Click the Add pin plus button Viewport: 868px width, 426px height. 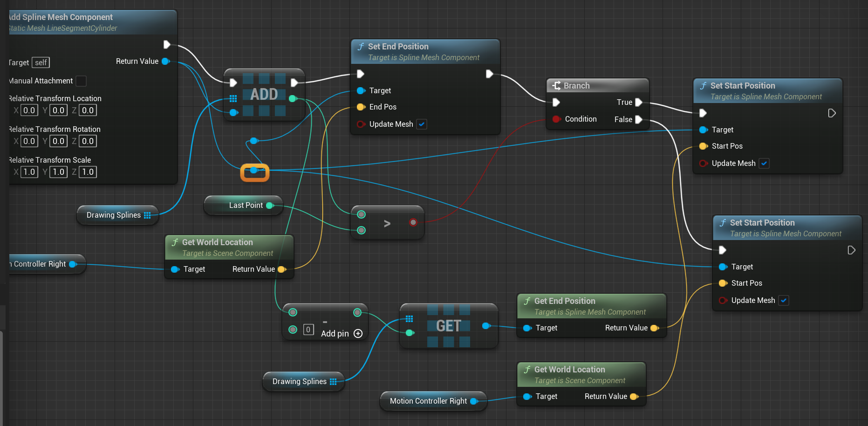(x=358, y=334)
